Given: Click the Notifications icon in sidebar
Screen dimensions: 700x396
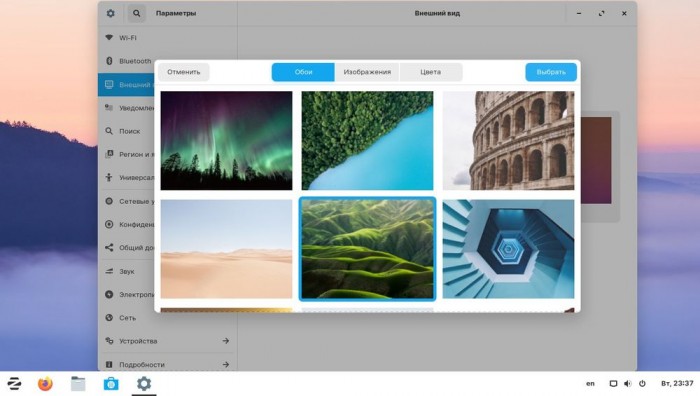Looking at the screenshot, I should (x=109, y=108).
